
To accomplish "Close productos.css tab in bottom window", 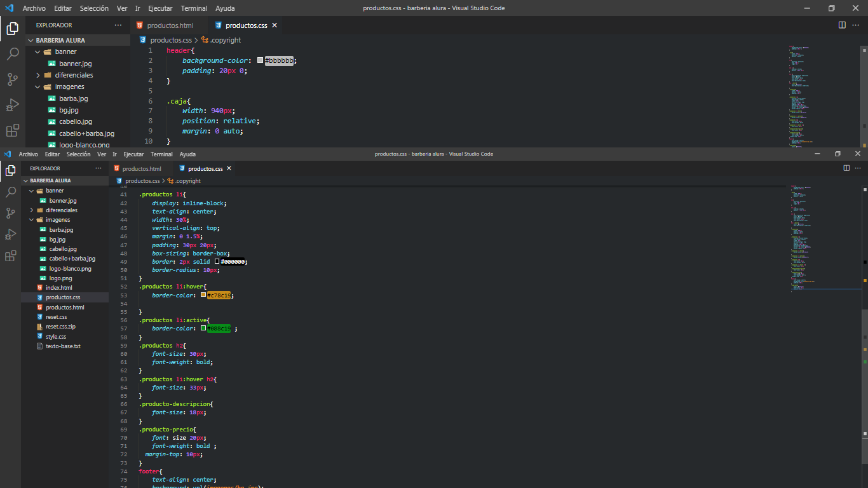I will pos(229,169).
